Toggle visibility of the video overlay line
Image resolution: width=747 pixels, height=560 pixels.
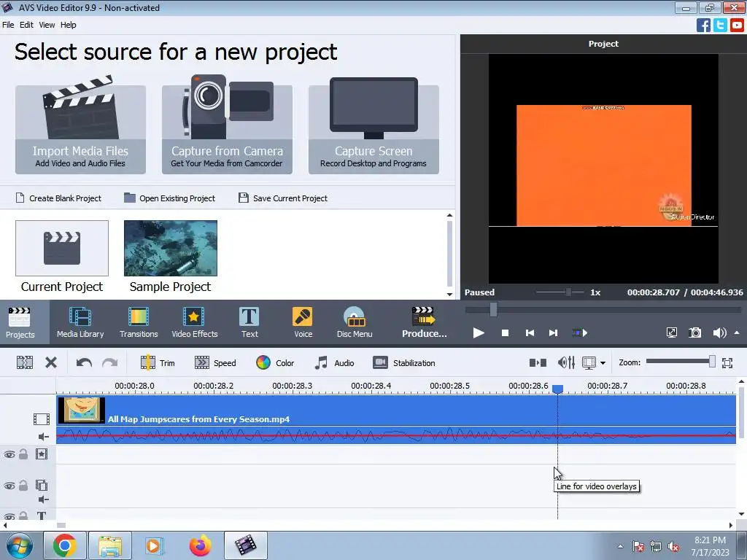point(9,486)
